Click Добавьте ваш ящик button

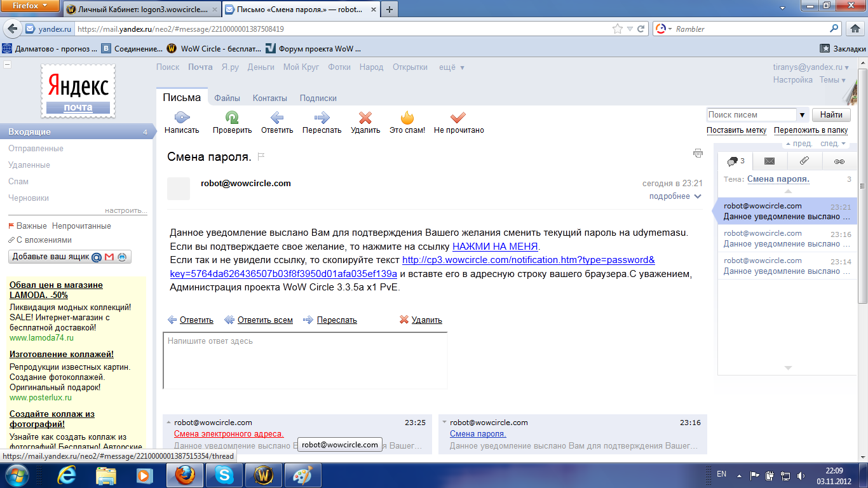[x=70, y=257]
